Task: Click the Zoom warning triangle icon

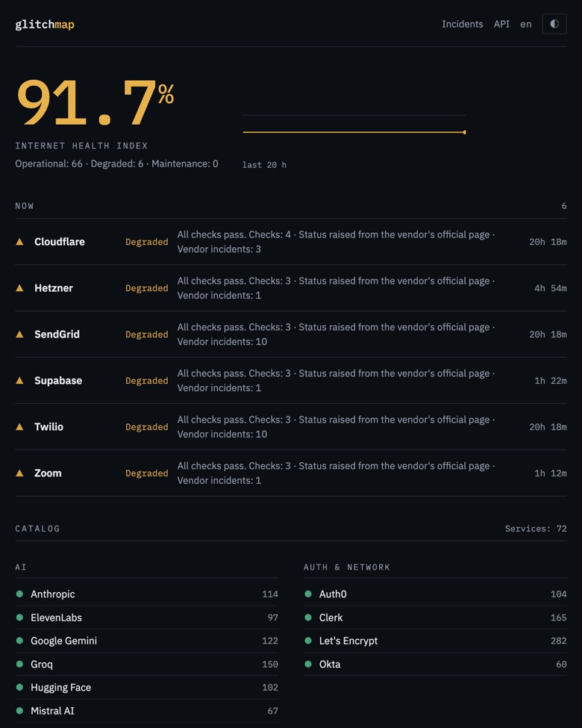Action: pyautogui.click(x=19, y=473)
